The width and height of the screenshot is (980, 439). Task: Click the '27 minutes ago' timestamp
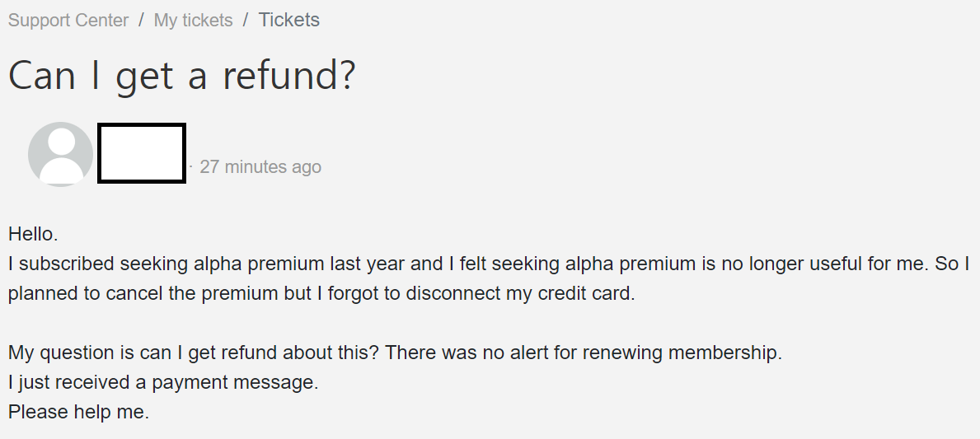(x=260, y=167)
